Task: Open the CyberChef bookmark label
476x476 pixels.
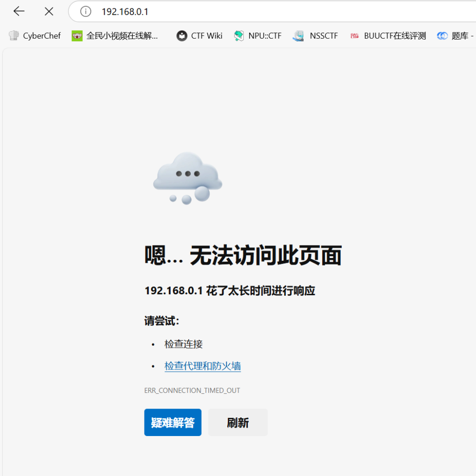Action: (42, 36)
